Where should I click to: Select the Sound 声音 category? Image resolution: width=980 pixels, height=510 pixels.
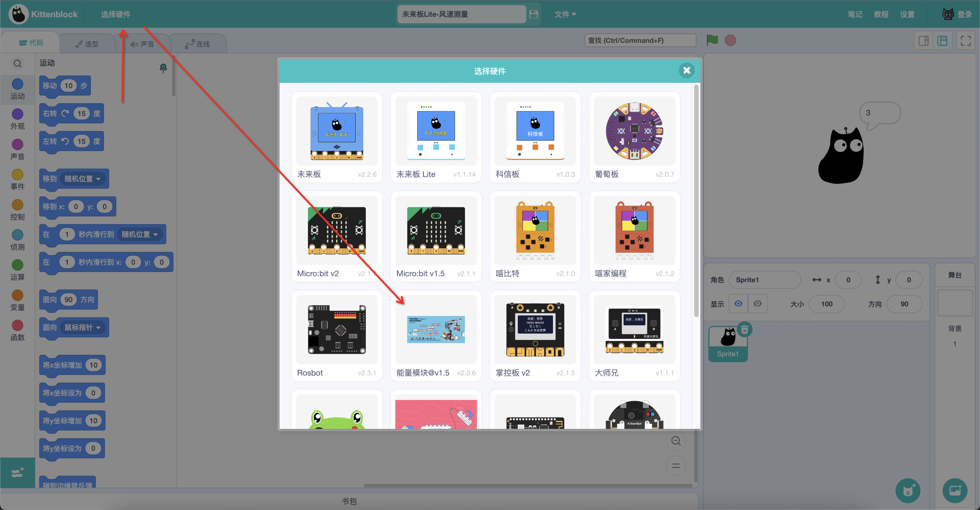click(18, 149)
